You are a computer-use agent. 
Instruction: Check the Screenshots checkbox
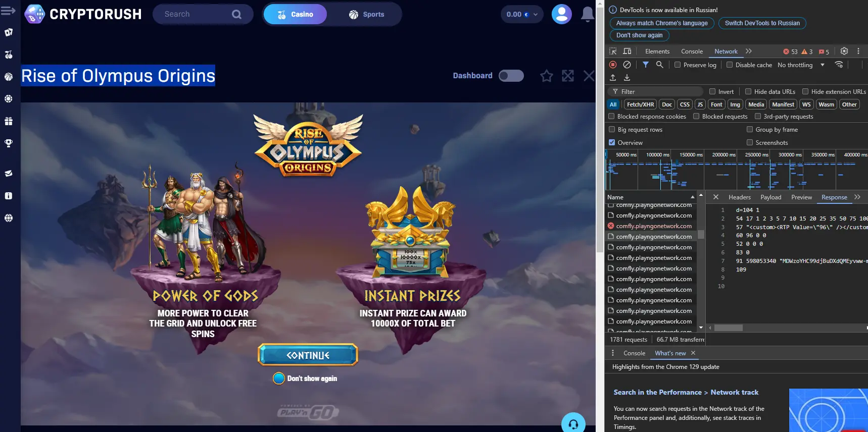point(750,142)
